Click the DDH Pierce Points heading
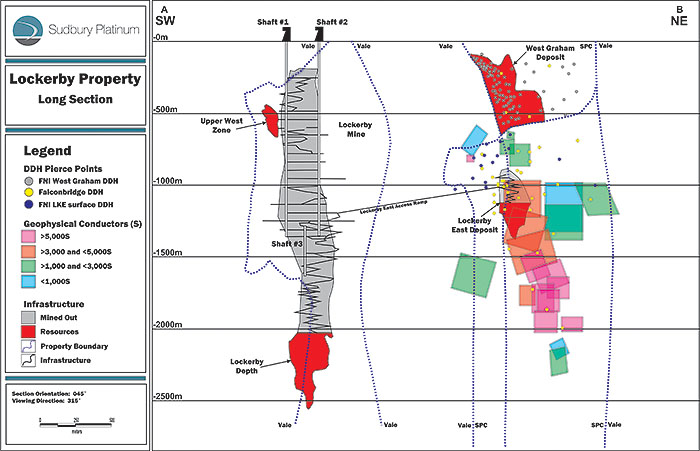The width and height of the screenshot is (700, 451). tap(63, 169)
